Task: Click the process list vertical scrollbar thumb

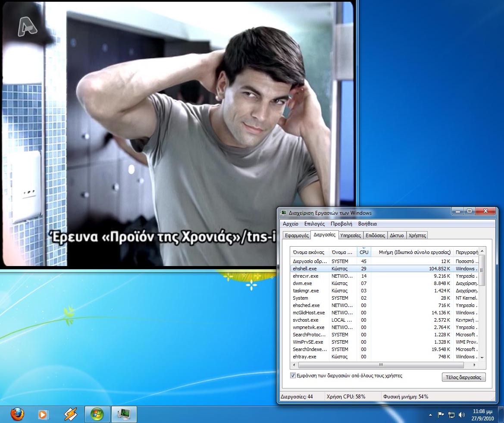Action: coord(482,270)
